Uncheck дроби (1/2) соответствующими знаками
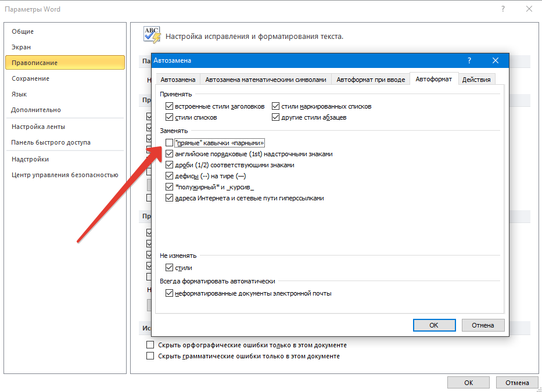Screen dimensions: 542x392 [x=169, y=164]
